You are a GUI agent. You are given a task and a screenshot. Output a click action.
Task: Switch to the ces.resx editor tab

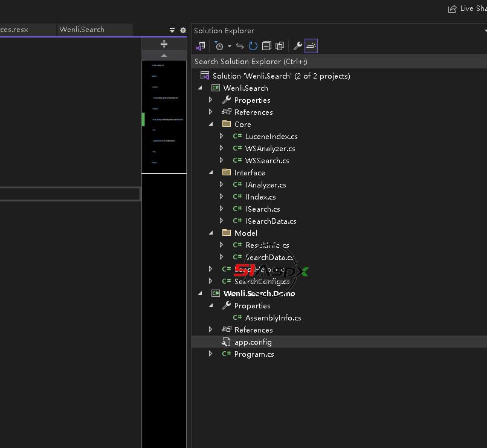click(14, 30)
